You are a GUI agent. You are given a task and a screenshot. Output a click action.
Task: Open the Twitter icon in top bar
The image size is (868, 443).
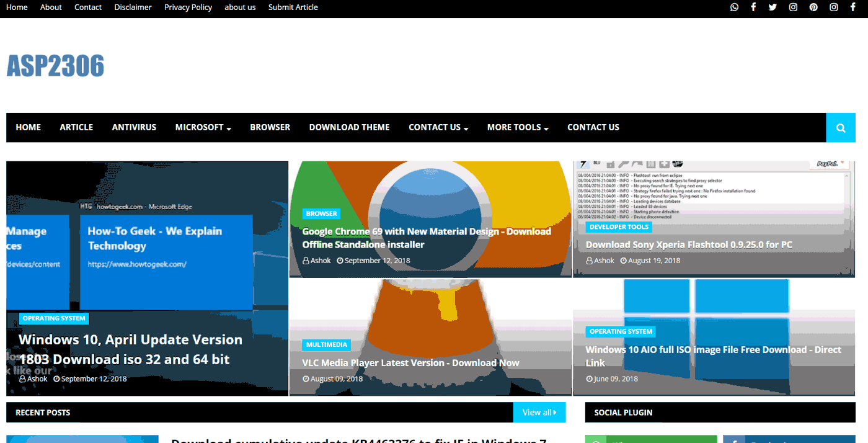[773, 7]
